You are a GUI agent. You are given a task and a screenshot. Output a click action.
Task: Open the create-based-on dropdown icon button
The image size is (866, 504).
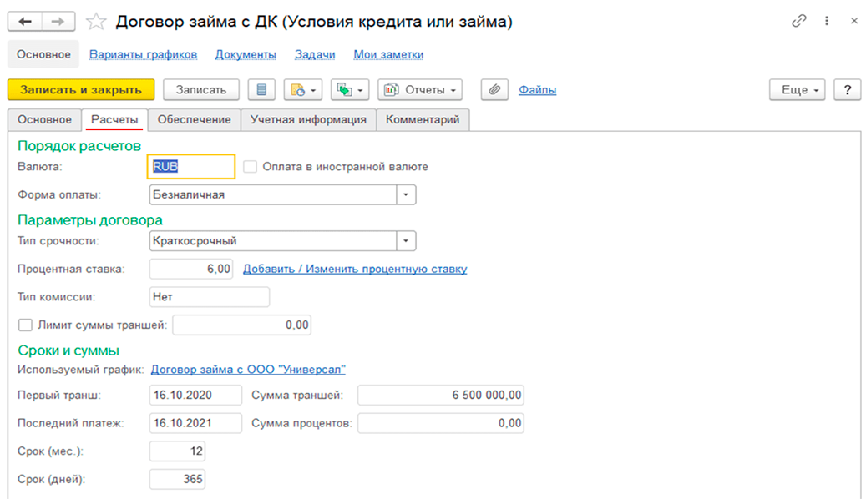(x=302, y=90)
